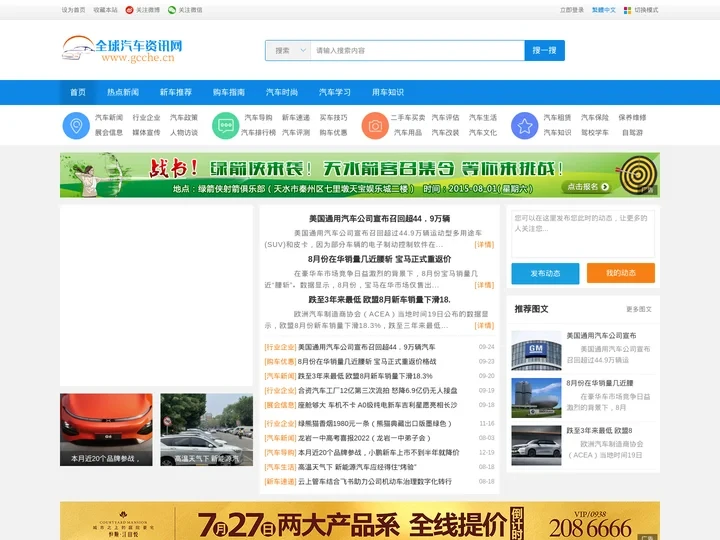Click the status update text area
Screen dimensions: 720x540
[x=583, y=234]
